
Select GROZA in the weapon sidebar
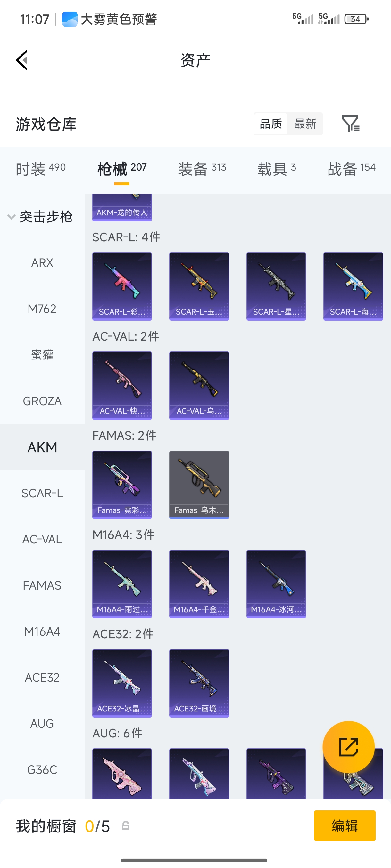42,401
